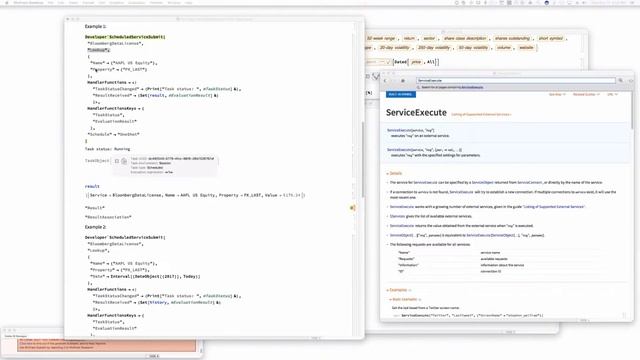Focus the ServiceExecute documentation search field
640x360 pixels.
click(516, 80)
